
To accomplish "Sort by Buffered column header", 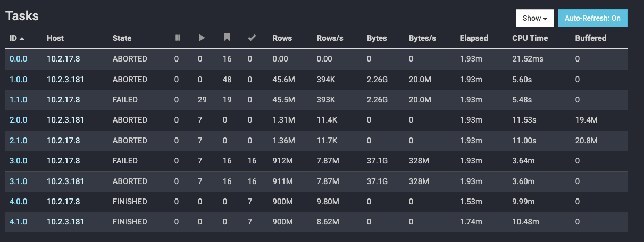I will point(591,38).
